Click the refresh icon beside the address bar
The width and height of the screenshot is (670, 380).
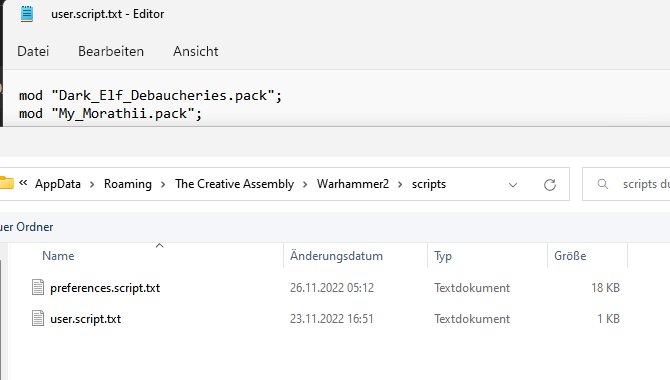(550, 185)
